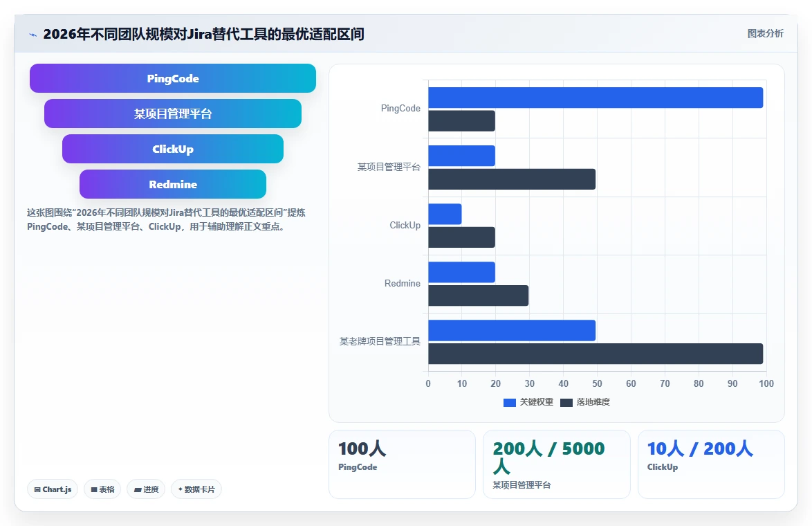Toggle the 关键权重 legend entry

(528, 402)
